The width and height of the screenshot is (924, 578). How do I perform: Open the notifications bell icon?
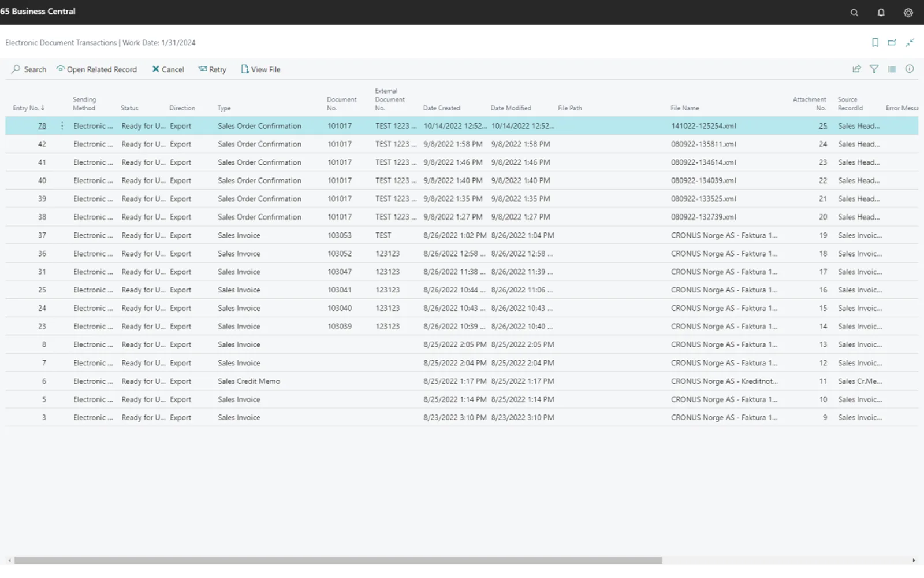[881, 12]
